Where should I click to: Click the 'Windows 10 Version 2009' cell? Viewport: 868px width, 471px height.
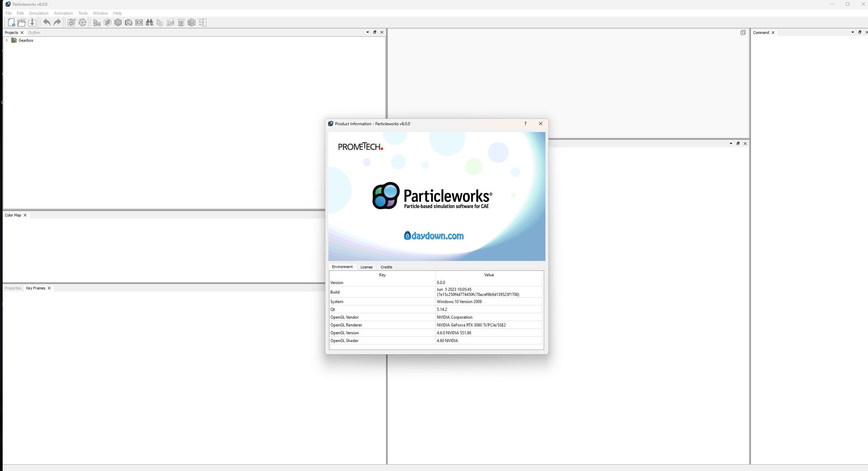coord(489,301)
